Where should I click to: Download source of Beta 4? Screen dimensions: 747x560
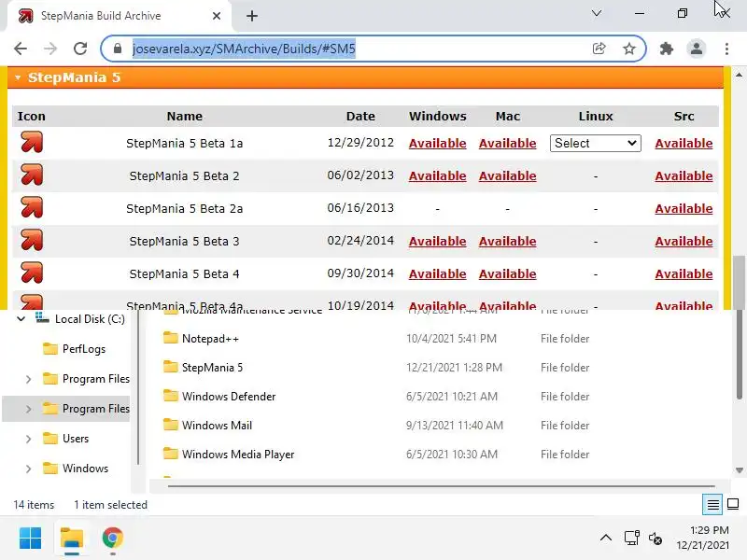[x=684, y=274]
